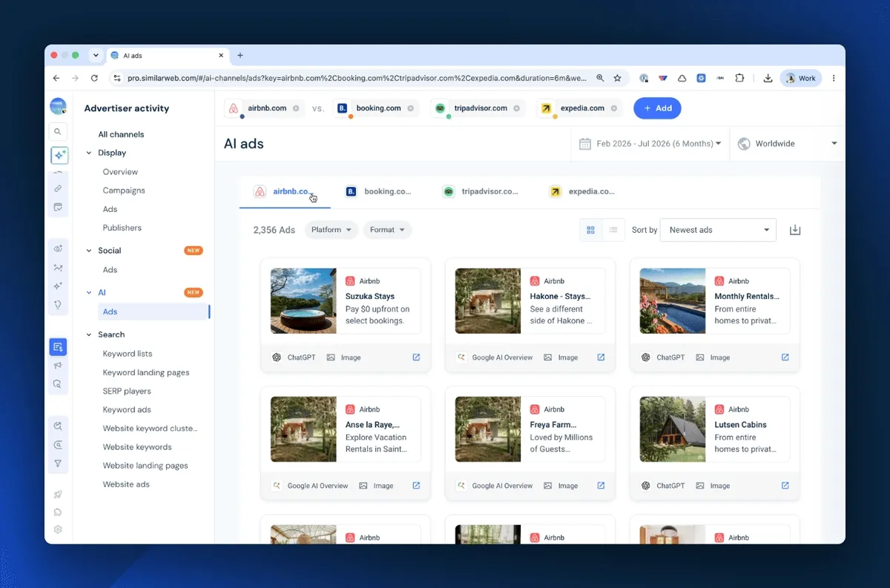Open the Lutsen Cabins ad external link
The image size is (890, 588).
785,486
